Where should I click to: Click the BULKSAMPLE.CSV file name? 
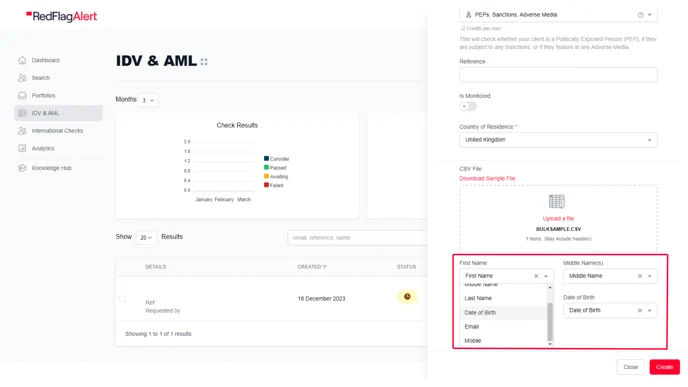(x=558, y=229)
